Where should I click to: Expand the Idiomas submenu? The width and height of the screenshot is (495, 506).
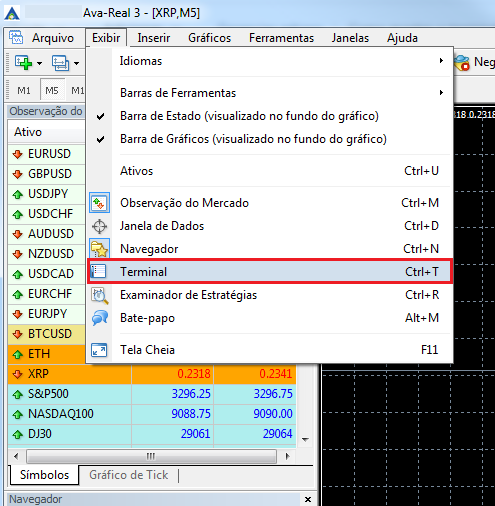coord(269,61)
